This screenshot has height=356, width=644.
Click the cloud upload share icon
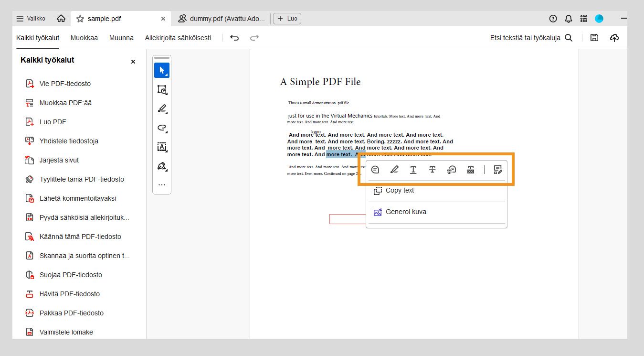614,38
